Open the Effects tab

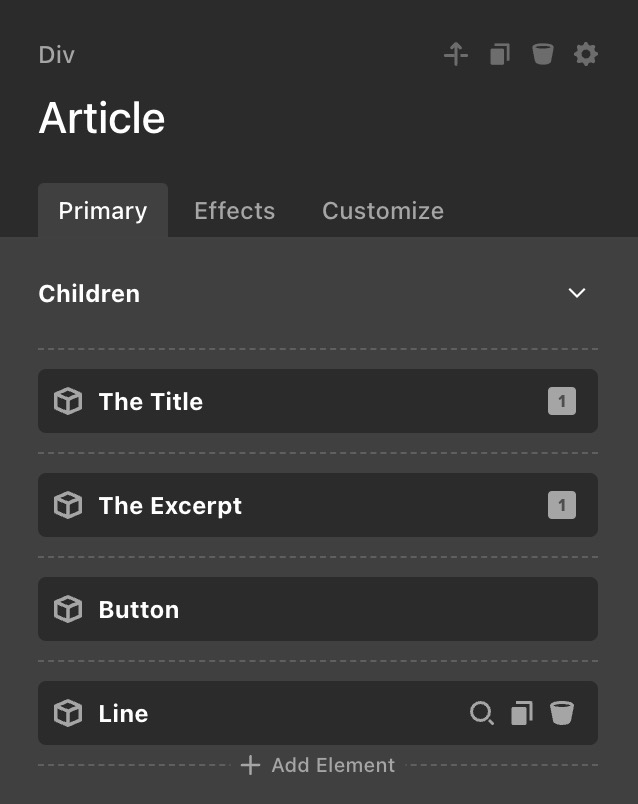click(234, 211)
